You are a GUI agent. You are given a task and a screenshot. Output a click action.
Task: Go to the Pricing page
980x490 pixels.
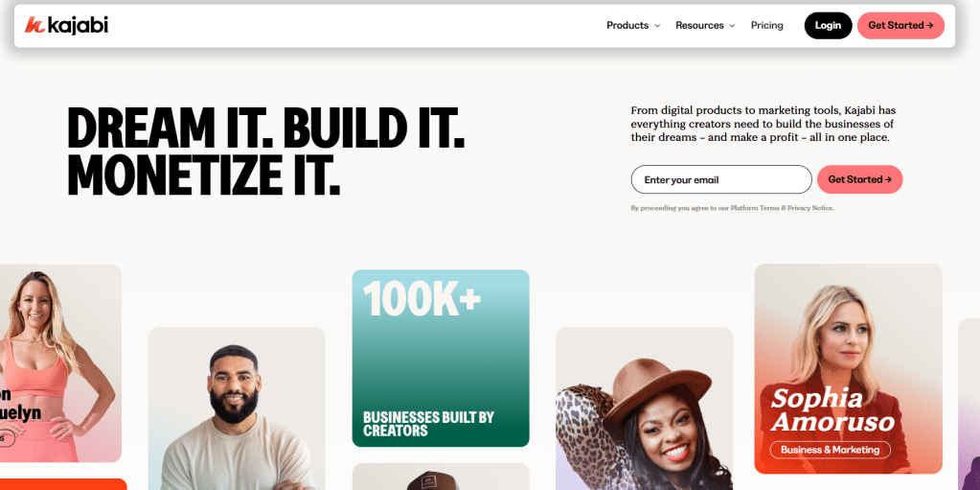tap(767, 26)
